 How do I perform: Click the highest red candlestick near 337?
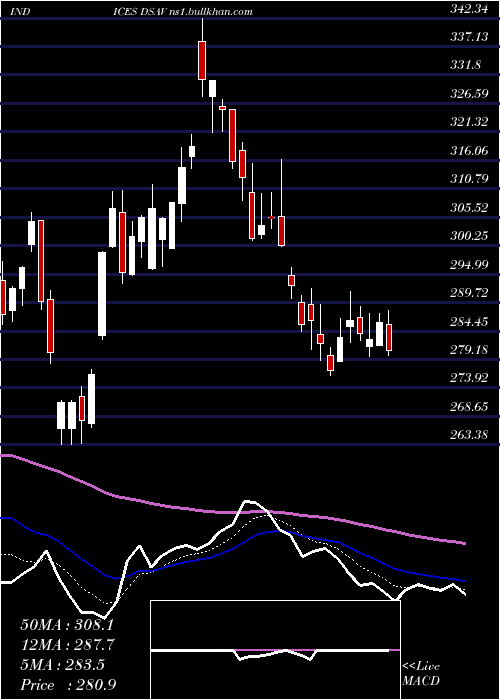pyautogui.click(x=202, y=60)
